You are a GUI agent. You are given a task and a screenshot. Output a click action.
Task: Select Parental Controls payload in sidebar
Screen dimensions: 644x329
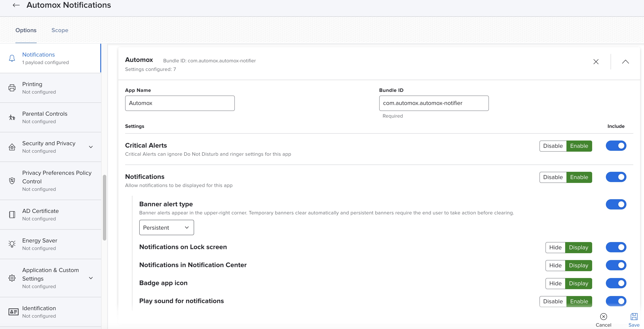coord(51,117)
